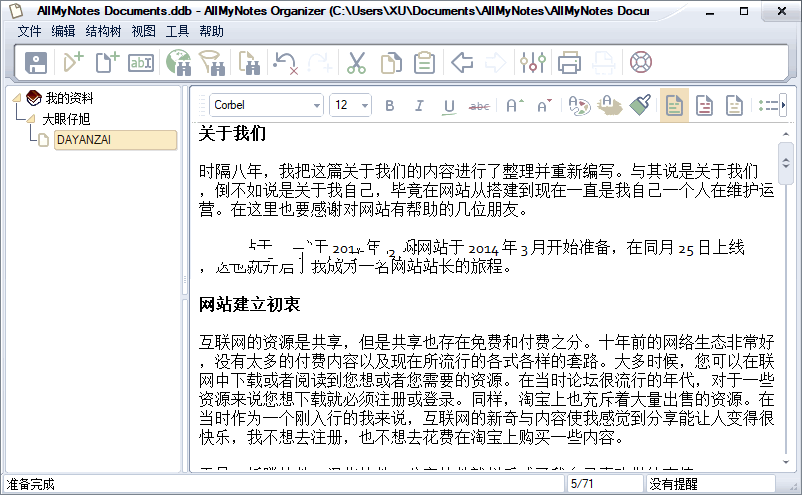Click the 准备完成 status bar text
Screen dimensions: 802x495
coord(30,484)
